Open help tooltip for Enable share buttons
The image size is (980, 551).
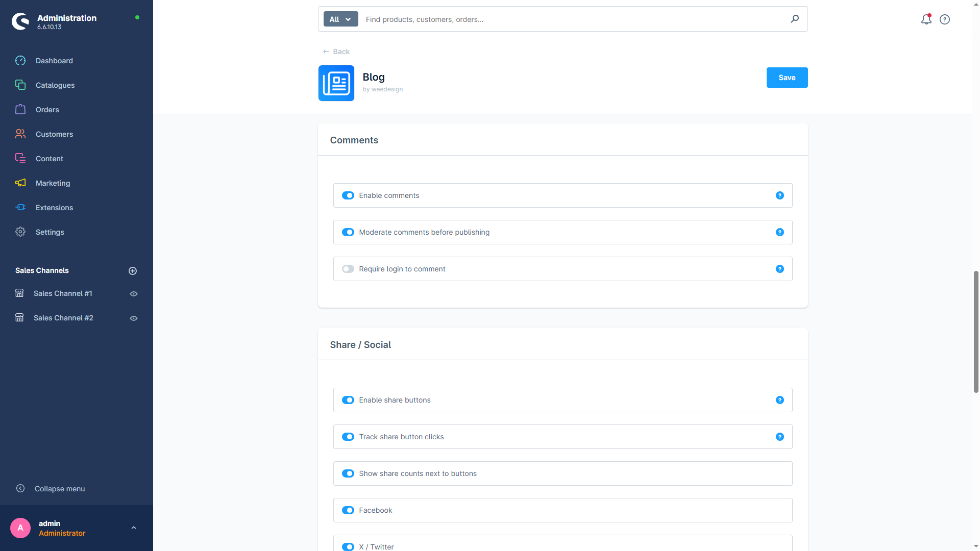coord(780,400)
